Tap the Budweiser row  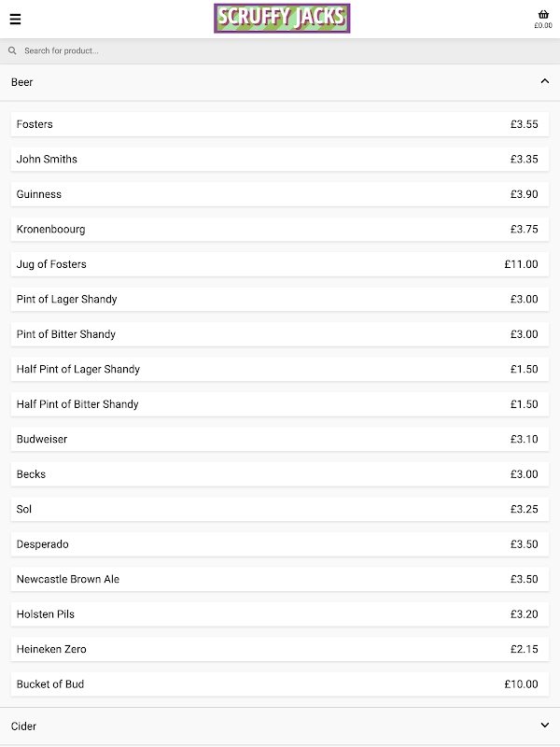click(x=279, y=440)
